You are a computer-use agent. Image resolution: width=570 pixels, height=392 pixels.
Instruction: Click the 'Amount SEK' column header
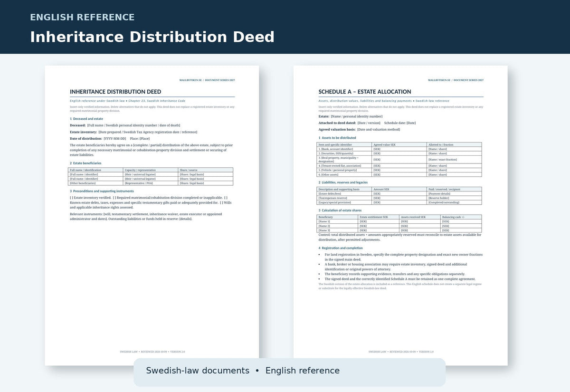pos(399,189)
